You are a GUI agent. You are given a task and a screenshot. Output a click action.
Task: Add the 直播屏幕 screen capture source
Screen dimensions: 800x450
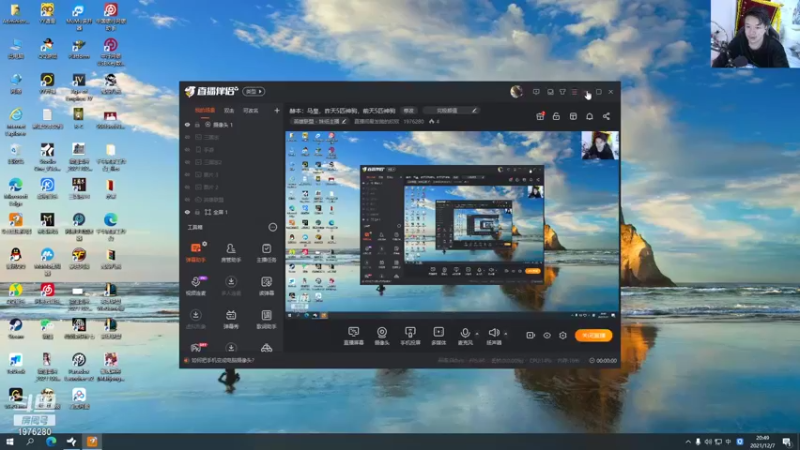click(354, 336)
